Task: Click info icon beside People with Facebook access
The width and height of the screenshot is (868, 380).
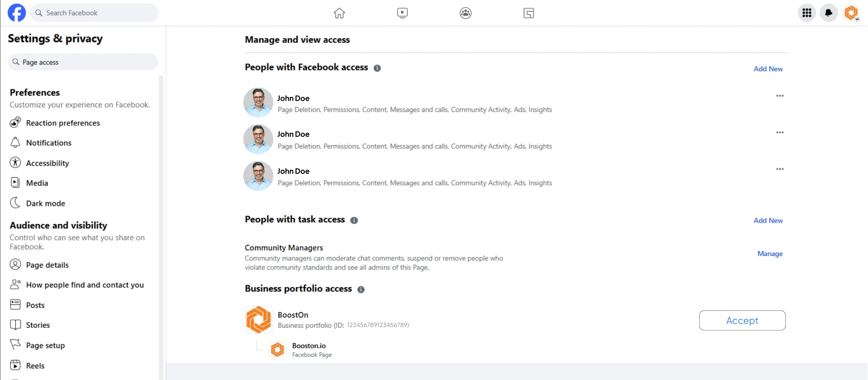Action: (x=377, y=68)
